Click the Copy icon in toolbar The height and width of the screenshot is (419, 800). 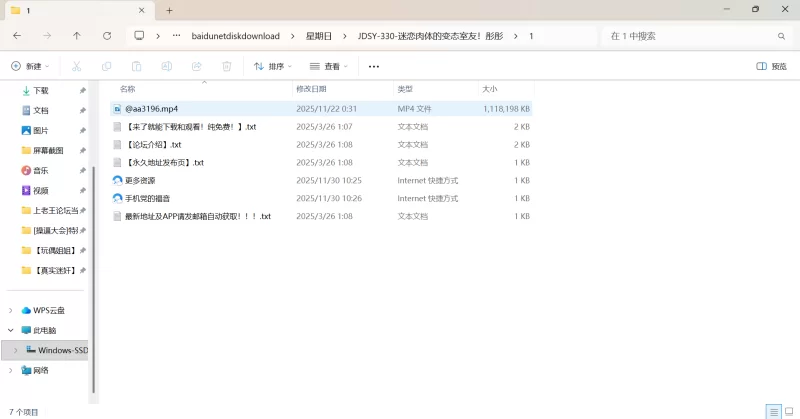click(106, 66)
